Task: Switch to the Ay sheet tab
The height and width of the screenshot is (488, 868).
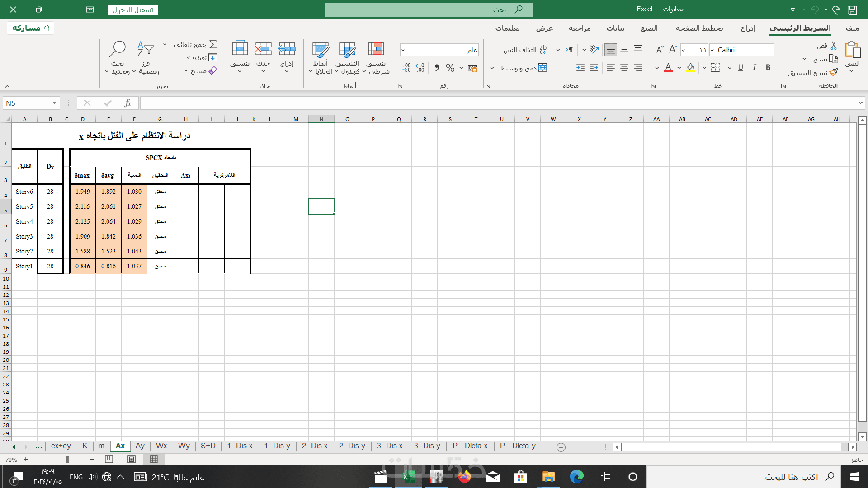Action: (140, 446)
